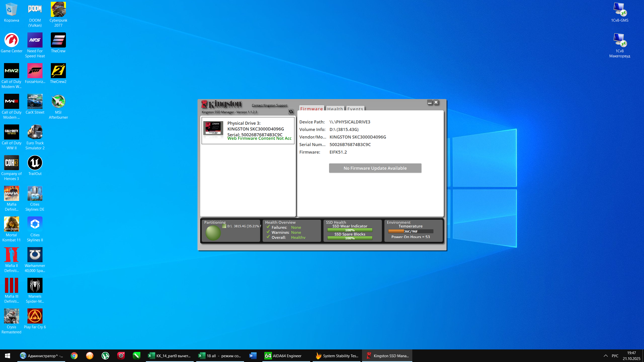
Task: Expand the hidden system tray icons chevron
Action: [x=606, y=356]
